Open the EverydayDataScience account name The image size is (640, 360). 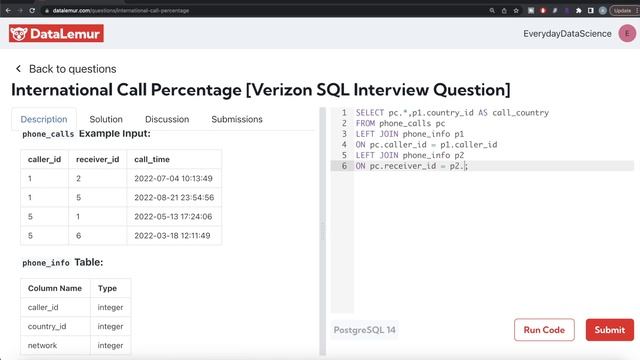coord(567,34)
